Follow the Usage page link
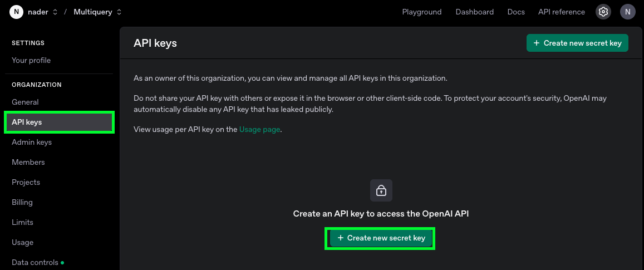644x270 pixels. [x=259, y=130]
